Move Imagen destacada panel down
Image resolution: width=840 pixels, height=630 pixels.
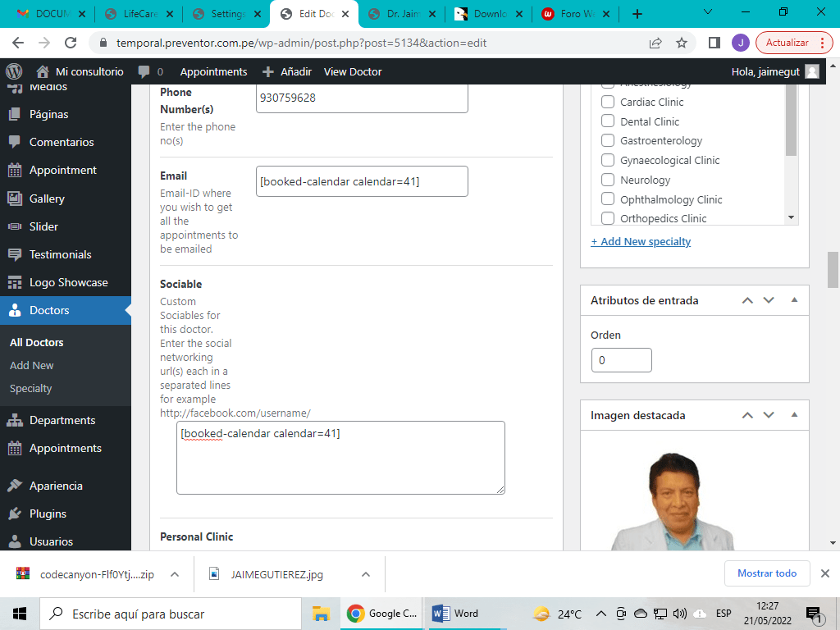click(769, 415)
